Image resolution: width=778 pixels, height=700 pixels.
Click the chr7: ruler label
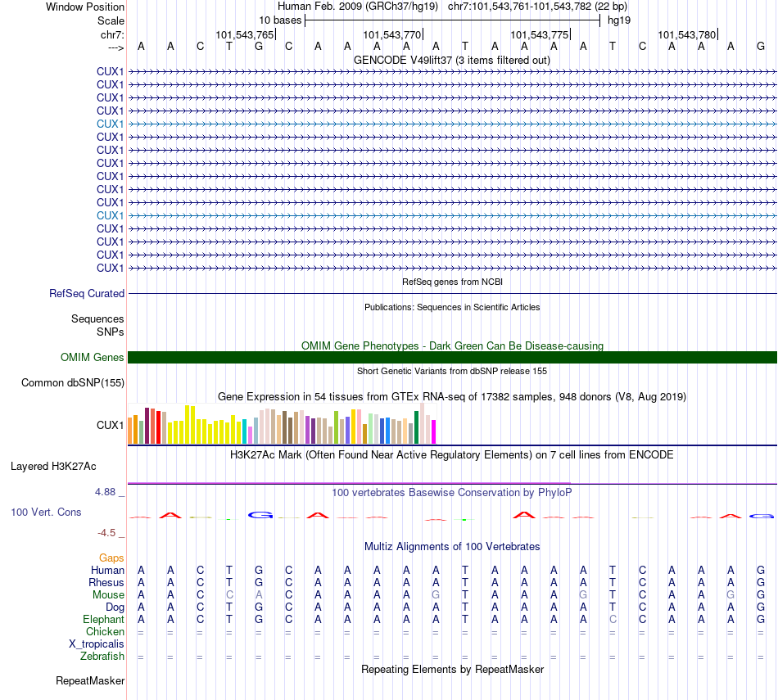112,34
